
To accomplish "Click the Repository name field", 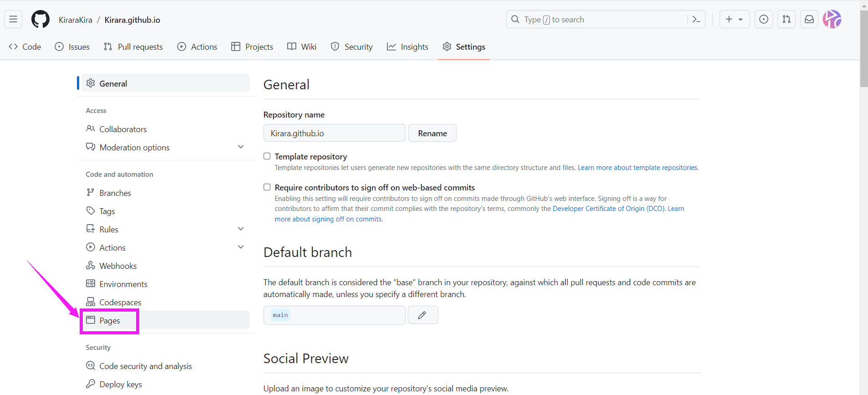I will 334,133.
